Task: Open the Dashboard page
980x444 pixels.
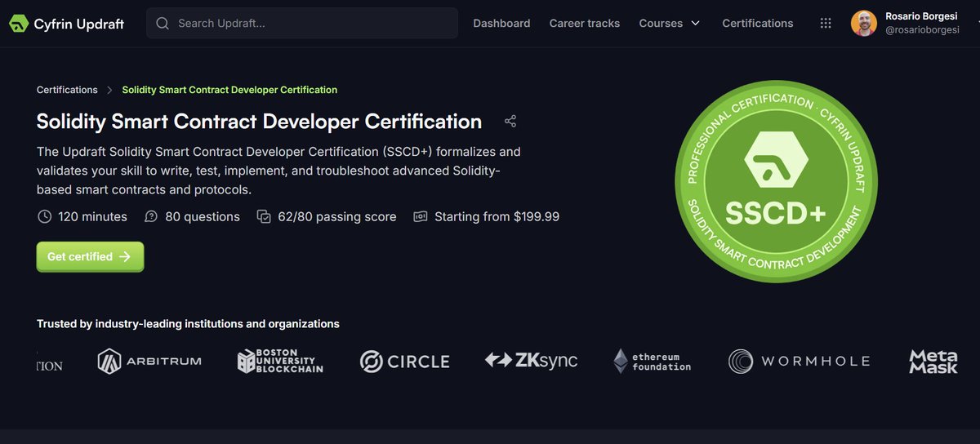Action: [x=501, y=24]
